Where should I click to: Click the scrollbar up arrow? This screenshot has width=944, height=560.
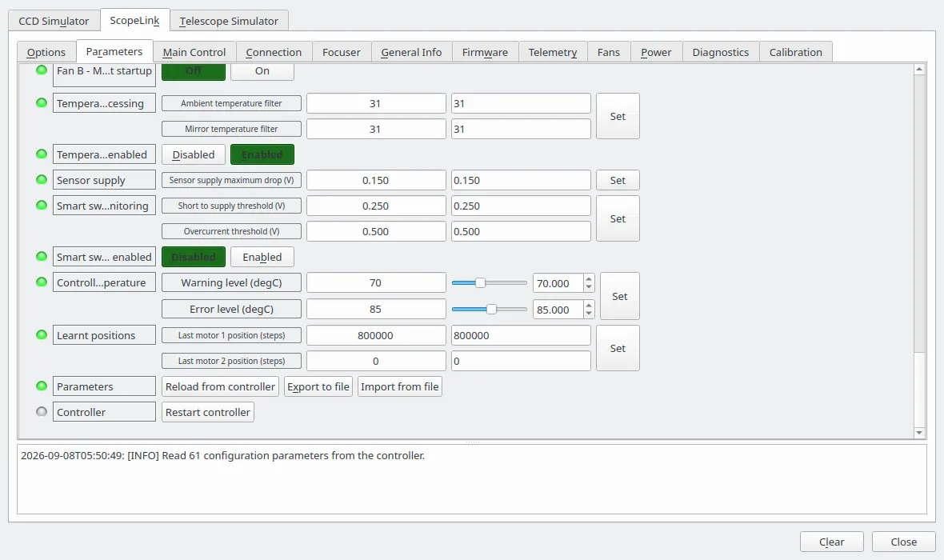[919, 70]
